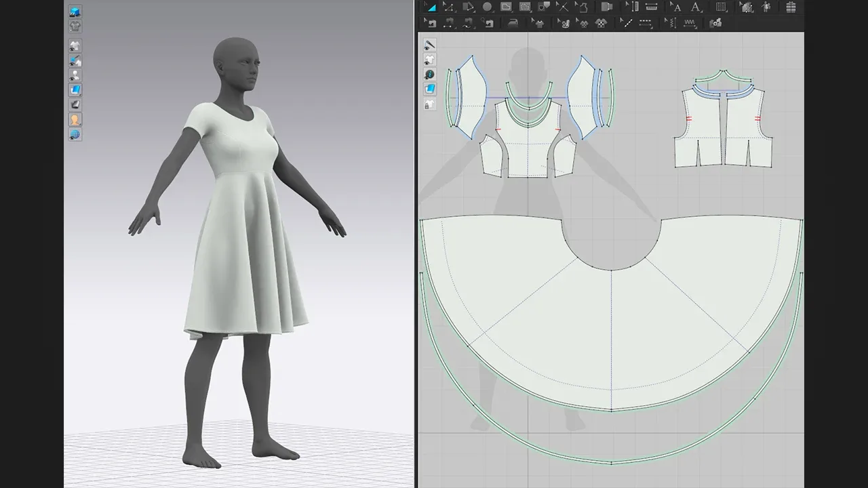Select the Dart tool in top toolbar
868x488 pixels.
544,7
